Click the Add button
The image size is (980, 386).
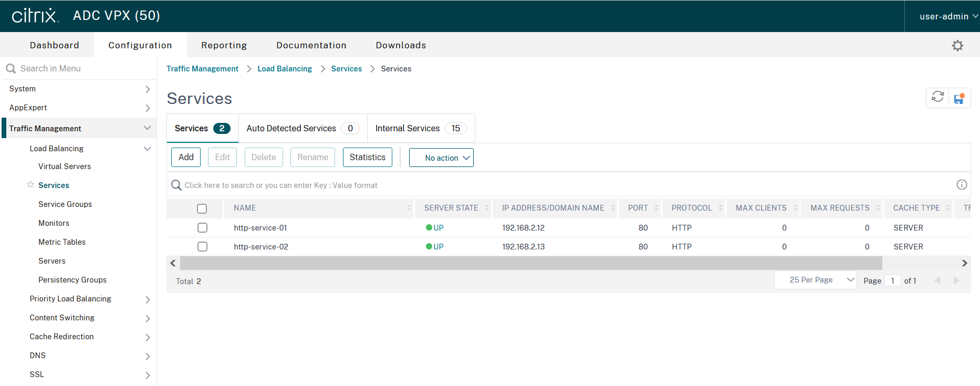coord(186,157)
